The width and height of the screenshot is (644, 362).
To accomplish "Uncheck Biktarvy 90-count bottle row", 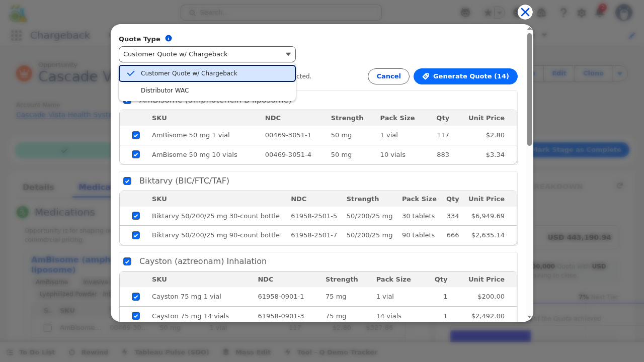I will (x=136, y=235).
